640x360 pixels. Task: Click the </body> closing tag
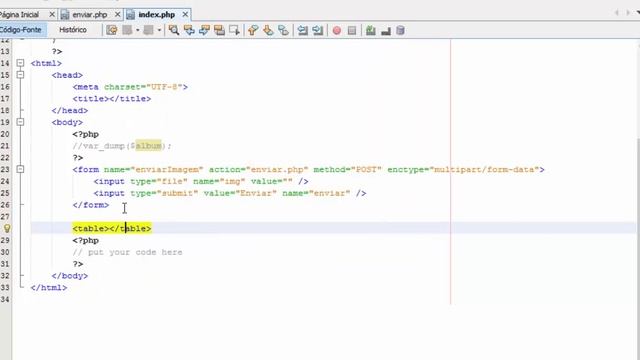pyautogui.click(x=70, y=276)
